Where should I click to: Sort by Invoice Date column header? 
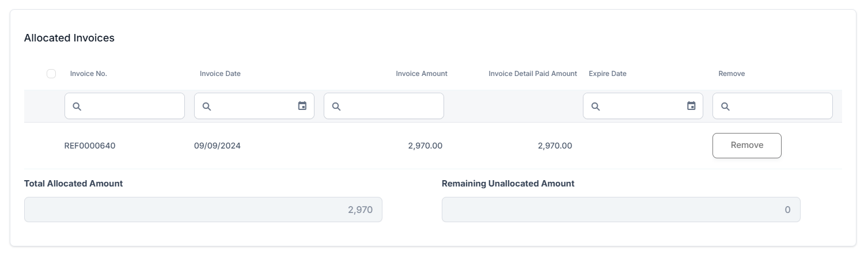[220, 74]
